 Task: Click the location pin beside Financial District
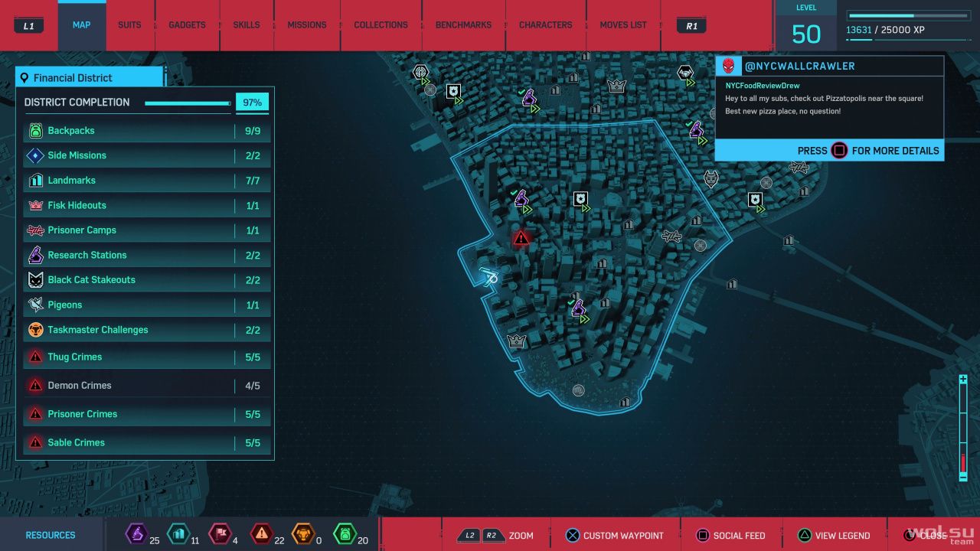tap(24, 78)
